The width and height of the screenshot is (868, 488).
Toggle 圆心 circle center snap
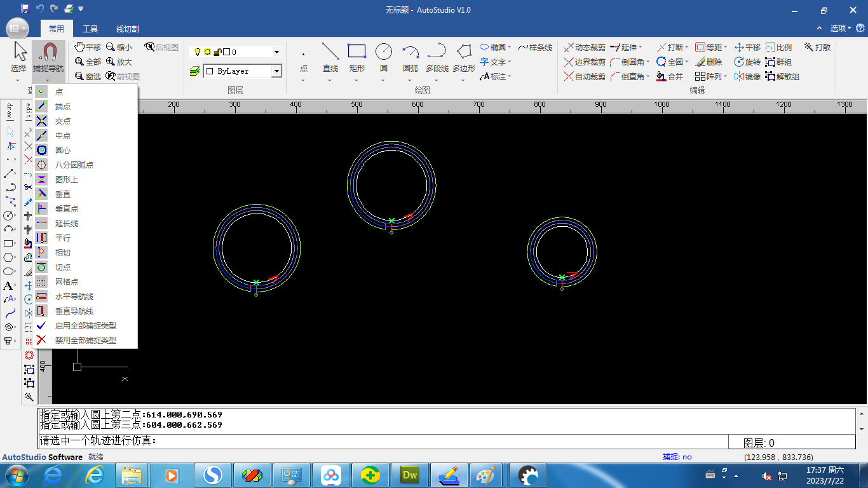click(85, 150)
